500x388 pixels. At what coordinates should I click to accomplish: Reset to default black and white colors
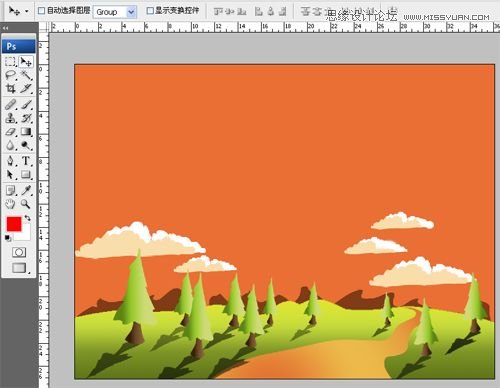(8, 238)
